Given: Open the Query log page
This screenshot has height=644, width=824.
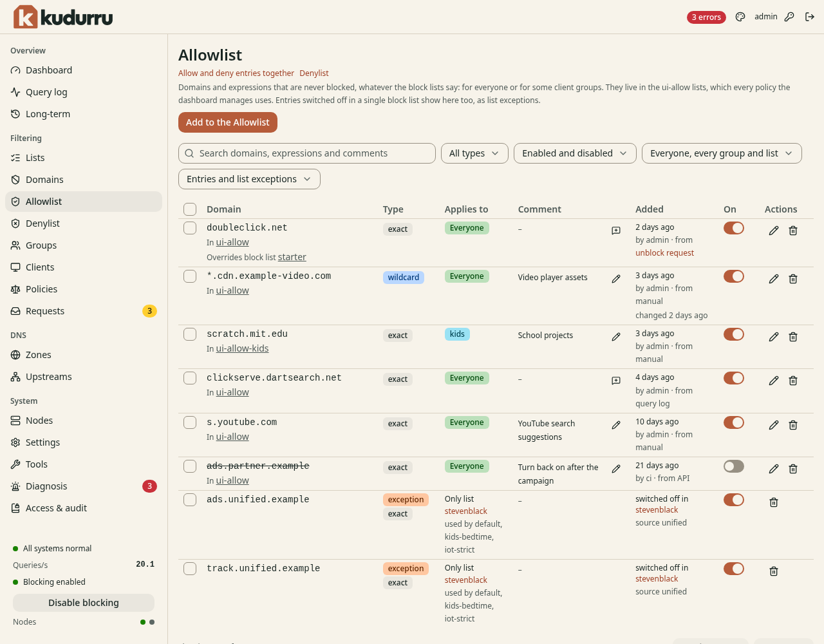Looking at the screenshot, I should pyautogui.click(x=84, y=92).
